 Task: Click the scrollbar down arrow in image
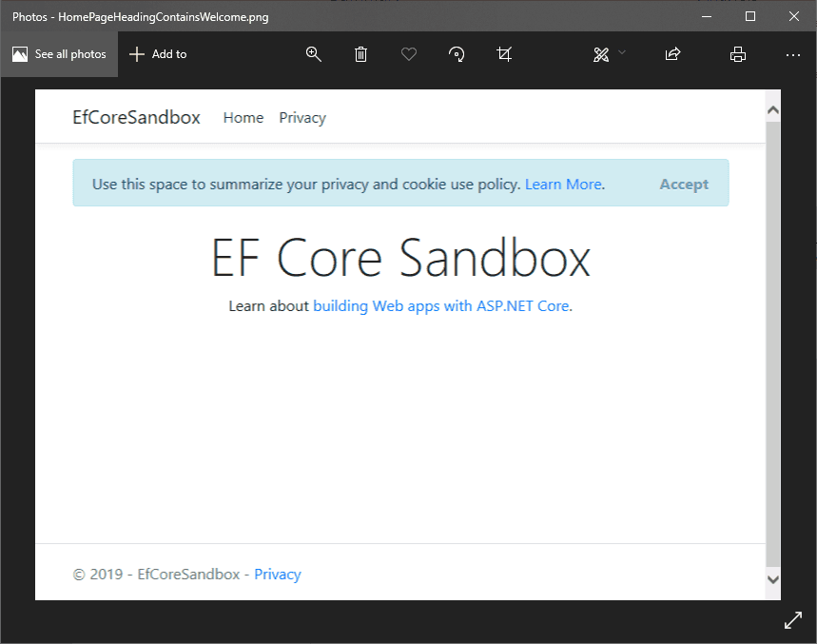(772, 578)
